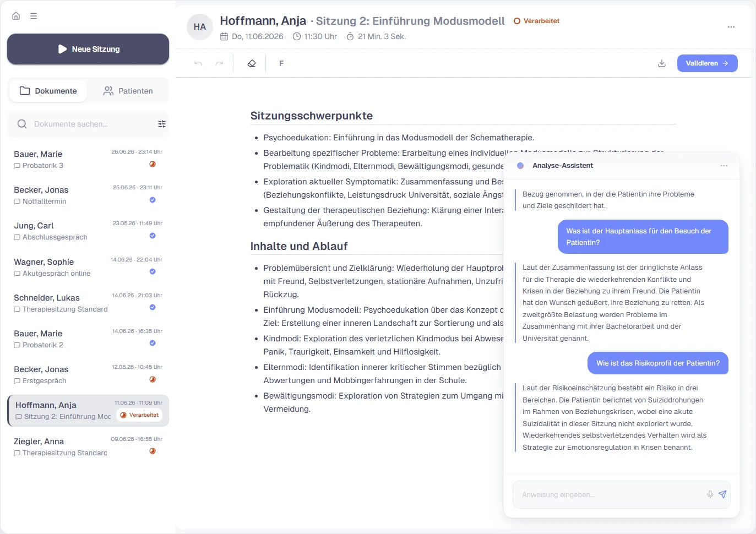Start a Neue Sitzung
Viewport: 756px width, 534px height.
point(88,49)
